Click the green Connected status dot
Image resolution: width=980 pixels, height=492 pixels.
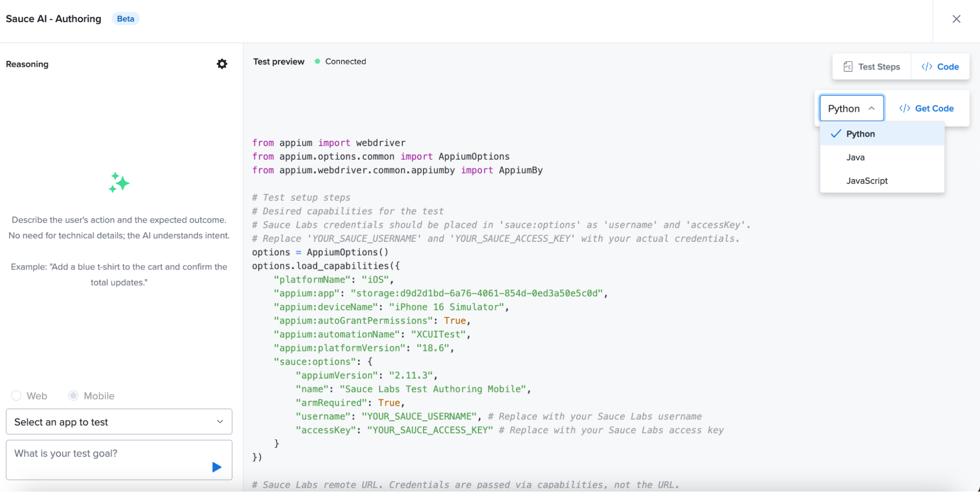(317, 61)
